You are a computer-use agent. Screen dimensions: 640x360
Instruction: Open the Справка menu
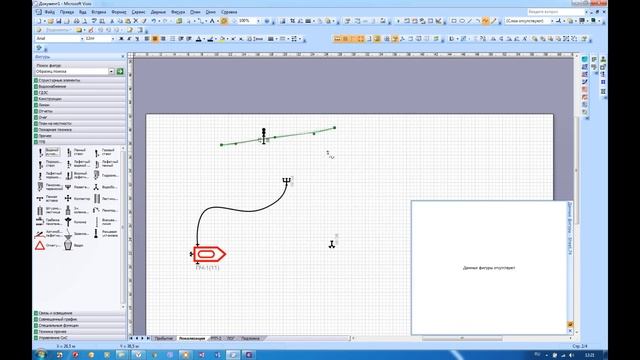(229, 12)
